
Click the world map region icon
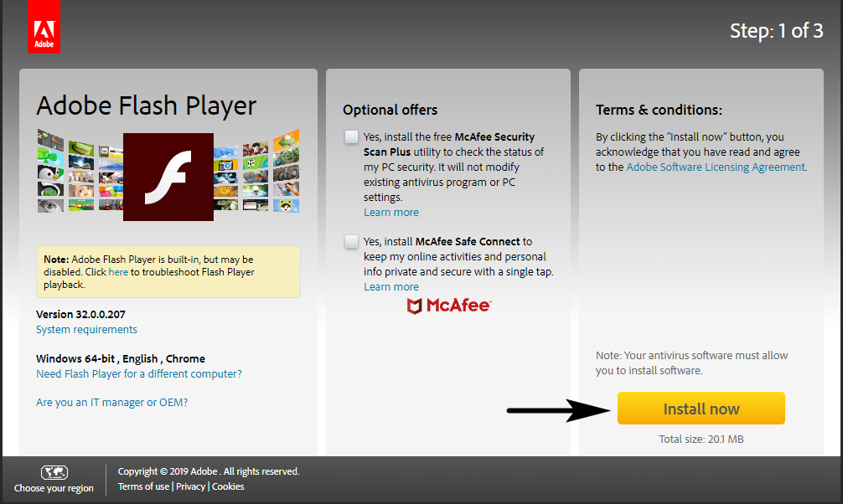coord(54,472)
